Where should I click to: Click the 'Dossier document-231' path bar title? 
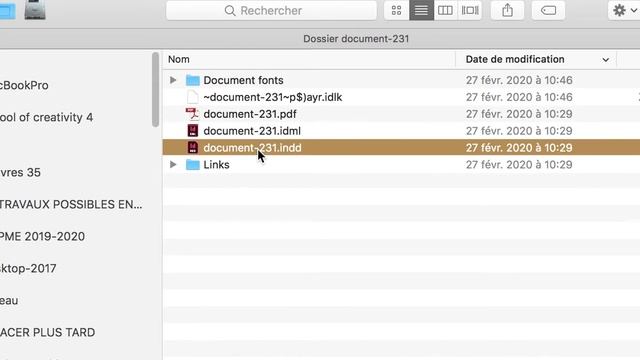(x=356, y=39)
